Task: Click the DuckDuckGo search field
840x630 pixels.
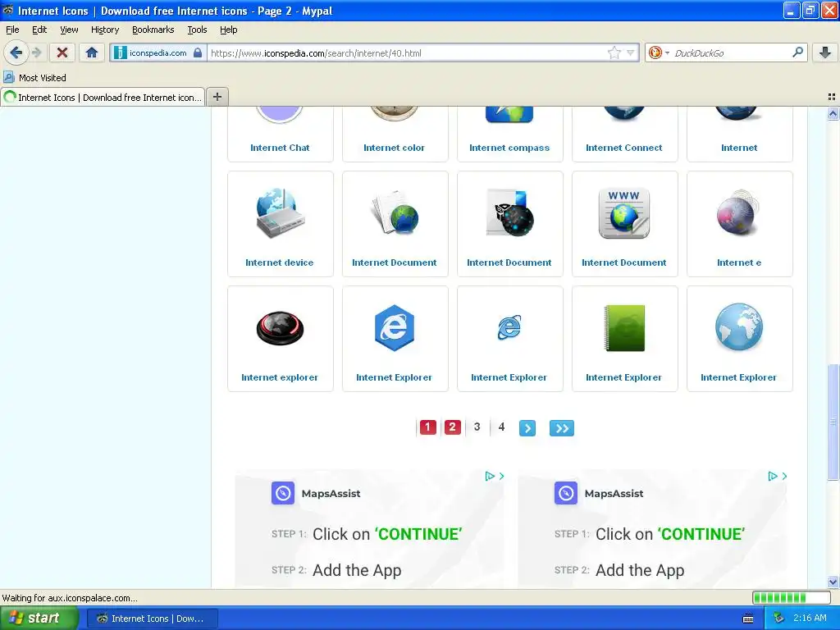Action: (729, 53)
